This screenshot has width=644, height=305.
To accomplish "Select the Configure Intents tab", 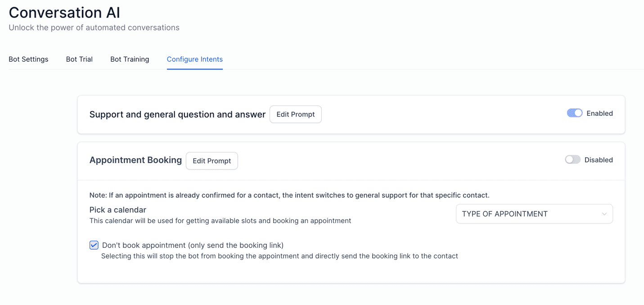I will 194,59.
